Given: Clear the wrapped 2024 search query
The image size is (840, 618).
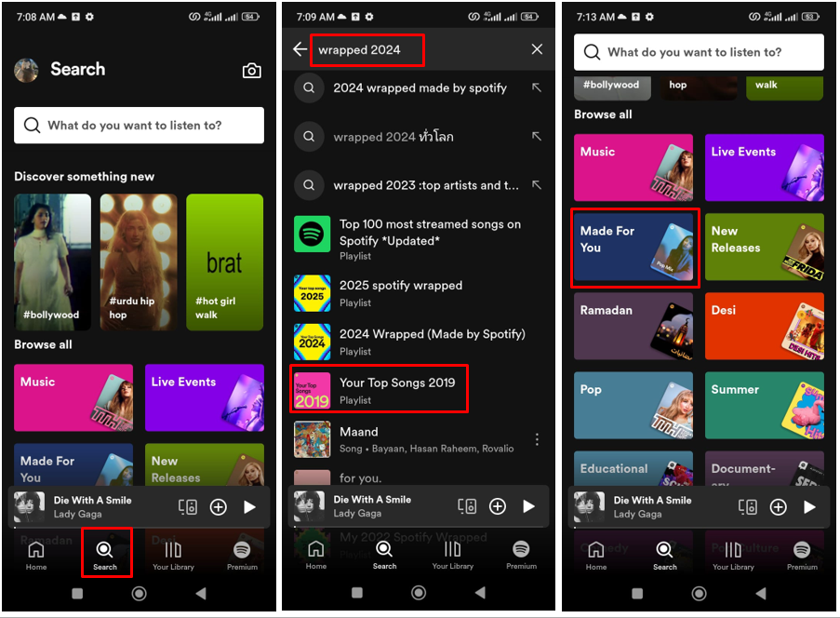Looking at the screenshot, I should click(x=537, y=48).
